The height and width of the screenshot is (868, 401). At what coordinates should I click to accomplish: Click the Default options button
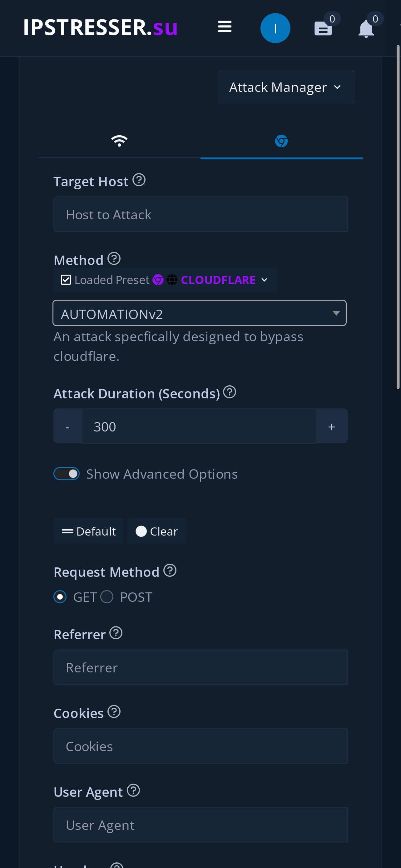pyautogui.click(x=88, y=531)
